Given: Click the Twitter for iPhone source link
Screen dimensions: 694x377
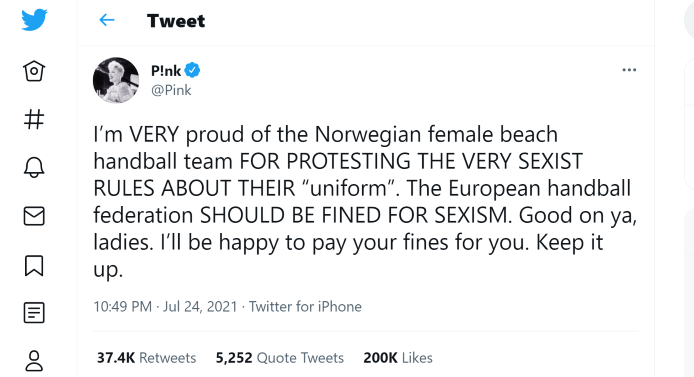Looking at the screenshot, I should (x=305, y=307).
